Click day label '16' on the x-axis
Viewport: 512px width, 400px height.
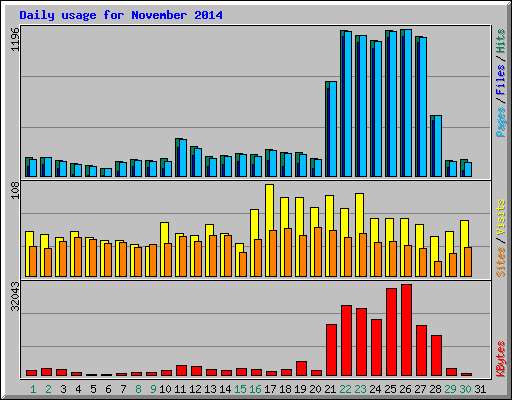255,389
